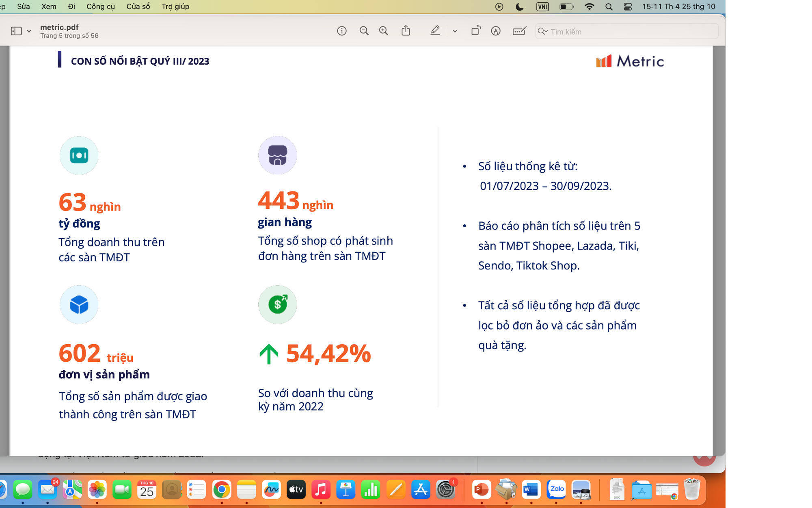Launch Freeform from the Dock
This screenshot has width=812, height=508.
[x=271, y=490]
